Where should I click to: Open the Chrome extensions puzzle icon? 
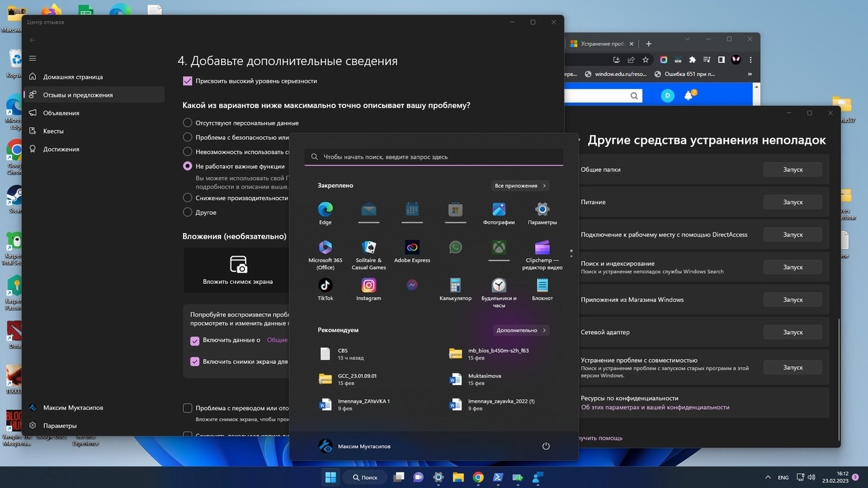(x=692, y=60)
